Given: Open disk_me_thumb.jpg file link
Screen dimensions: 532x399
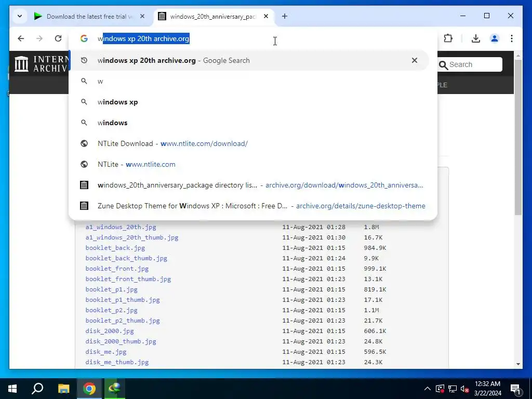Looking at the screenshot, I should click(x=117, y=362).
